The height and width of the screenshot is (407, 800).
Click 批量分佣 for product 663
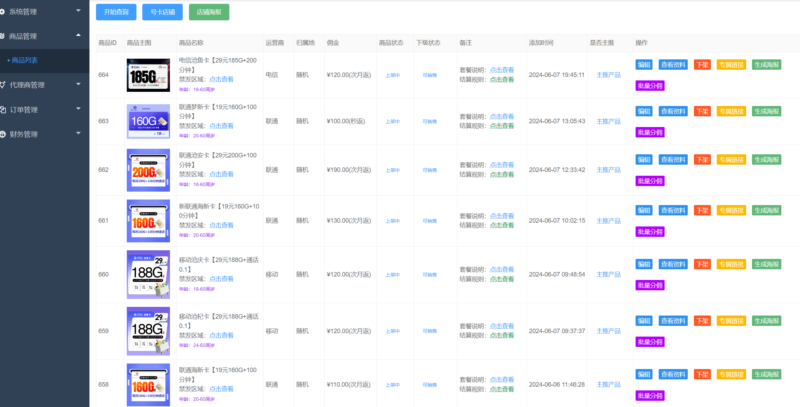click(x=650, y=132)
